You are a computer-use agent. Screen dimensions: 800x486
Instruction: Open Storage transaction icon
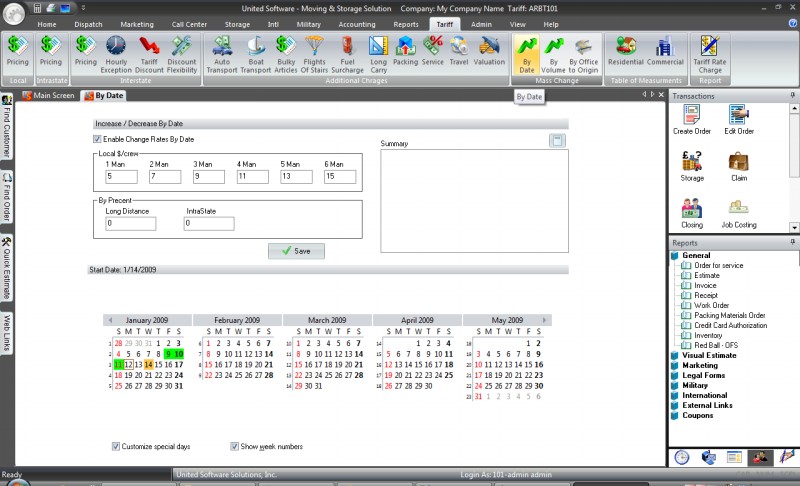[692, 167]
